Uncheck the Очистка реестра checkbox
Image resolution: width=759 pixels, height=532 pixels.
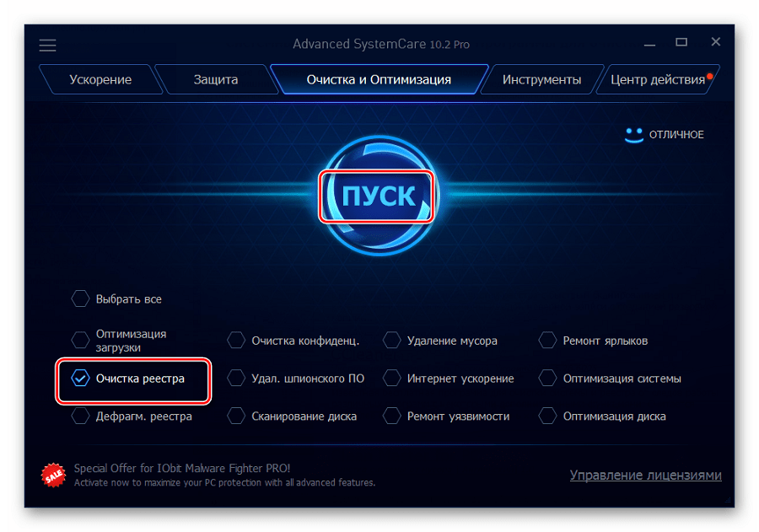[80, 378]
